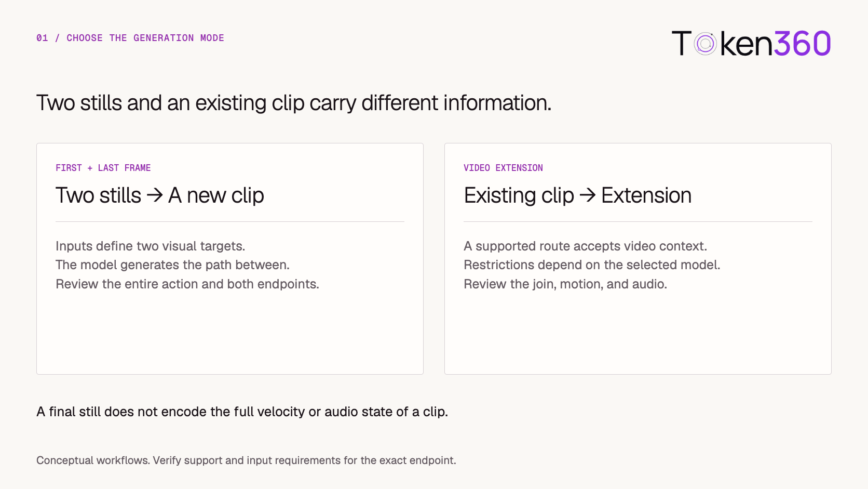The image size is (868, 489).
Task: Click the '01 / CHOOSE THE GENERATION MODE' label
Action: (x=130, y=38)
